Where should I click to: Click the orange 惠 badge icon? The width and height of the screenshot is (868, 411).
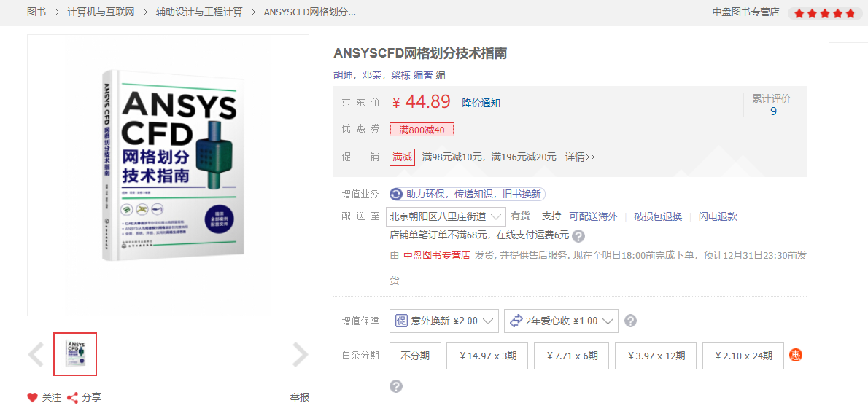click(796, 356)
